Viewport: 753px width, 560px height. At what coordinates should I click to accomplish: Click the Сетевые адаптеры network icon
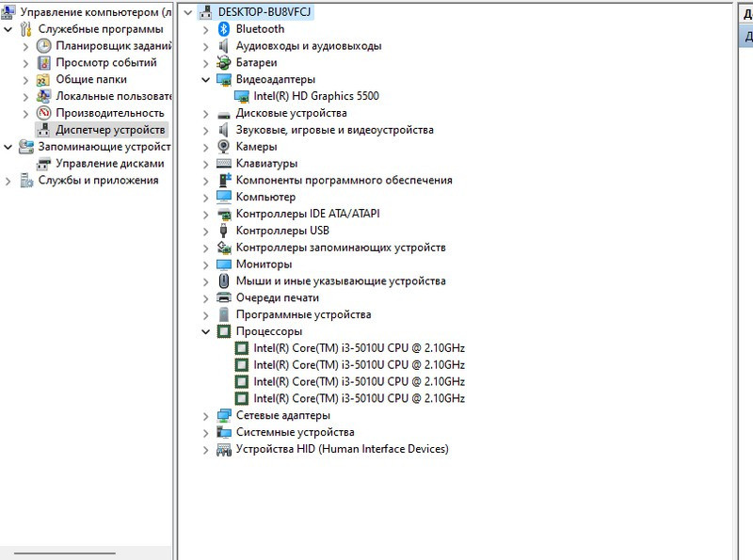point(224,415)
